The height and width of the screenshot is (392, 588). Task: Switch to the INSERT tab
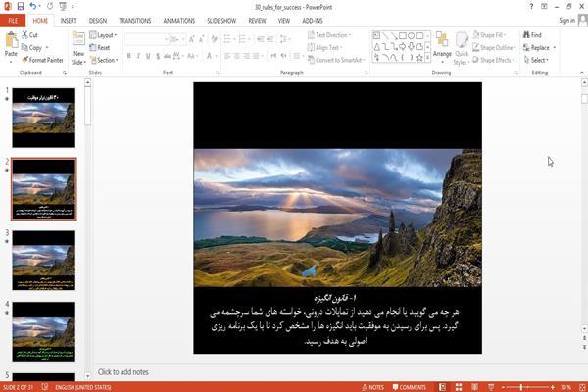(69, 21)
